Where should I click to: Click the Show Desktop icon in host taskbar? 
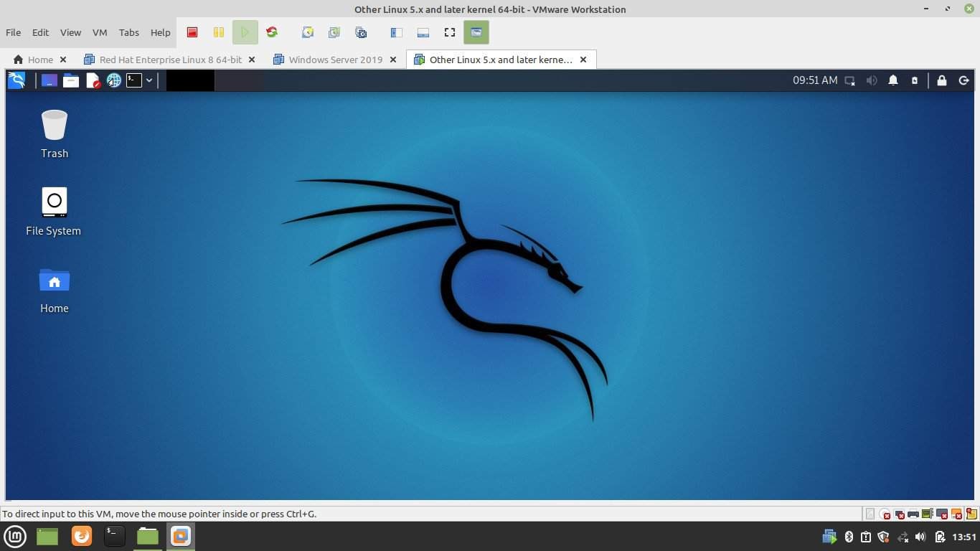pos(47,536)
